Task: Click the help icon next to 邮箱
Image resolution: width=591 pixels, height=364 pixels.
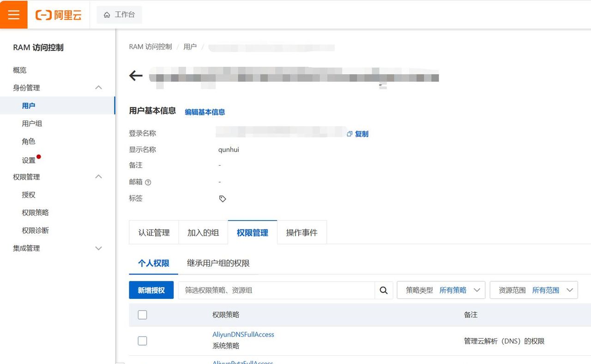Action: coord(148,182)
